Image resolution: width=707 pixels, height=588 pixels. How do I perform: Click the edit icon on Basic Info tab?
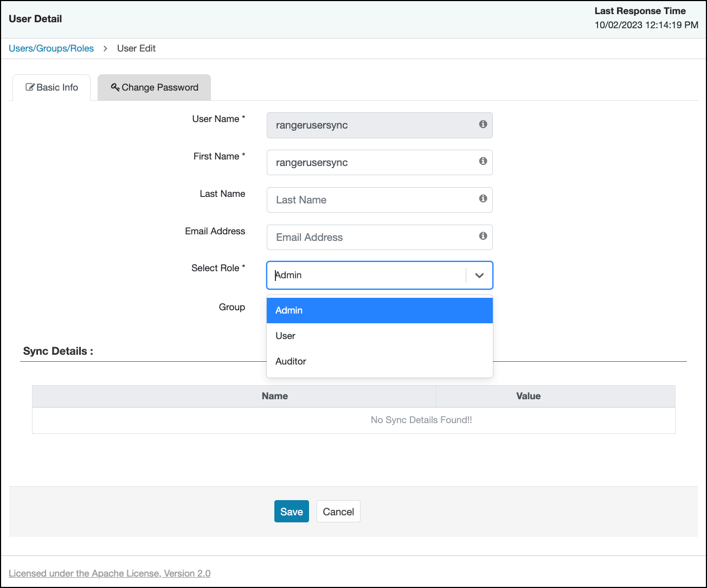30,87
